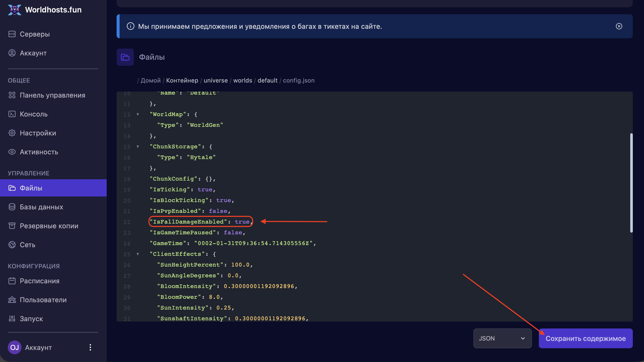Open Базы данных database icon
Screen dimensions: 644x362
12,207
